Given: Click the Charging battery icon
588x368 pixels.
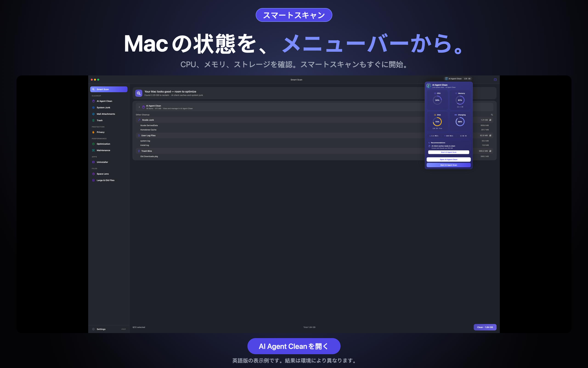Looking at the screenshot, I should point(455,115).
